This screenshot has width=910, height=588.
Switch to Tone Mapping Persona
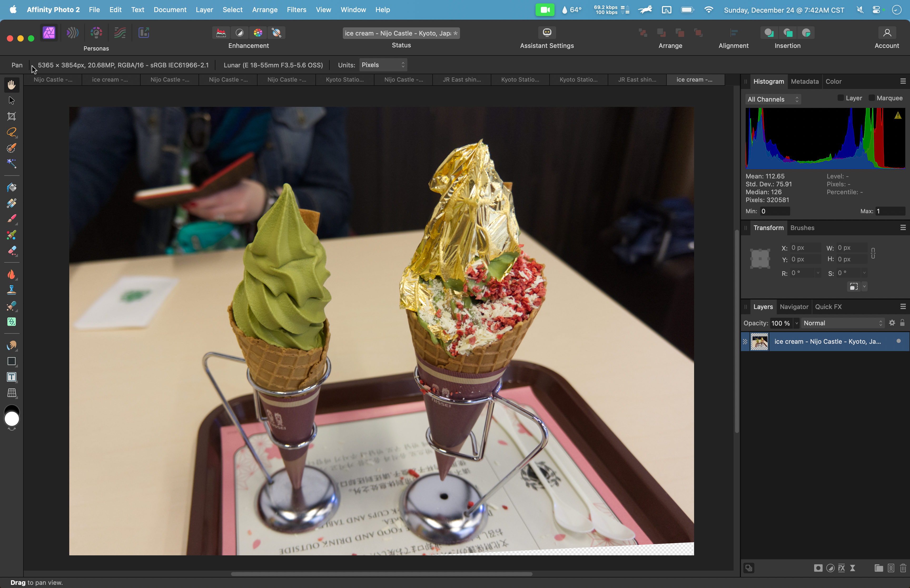(120, 32)
